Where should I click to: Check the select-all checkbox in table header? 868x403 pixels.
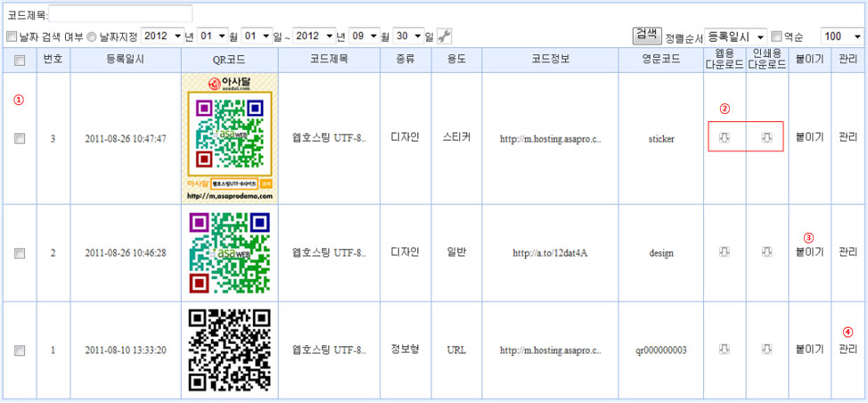[20, 61]
